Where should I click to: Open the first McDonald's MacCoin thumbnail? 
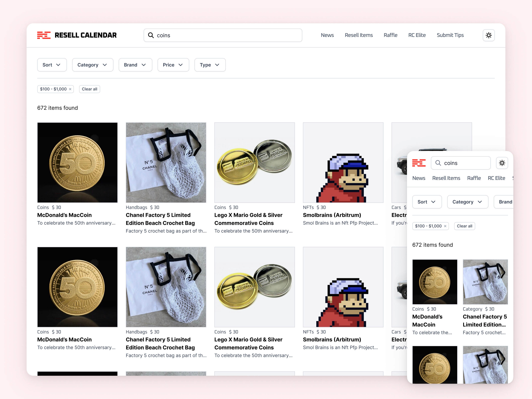coord(77,163)
